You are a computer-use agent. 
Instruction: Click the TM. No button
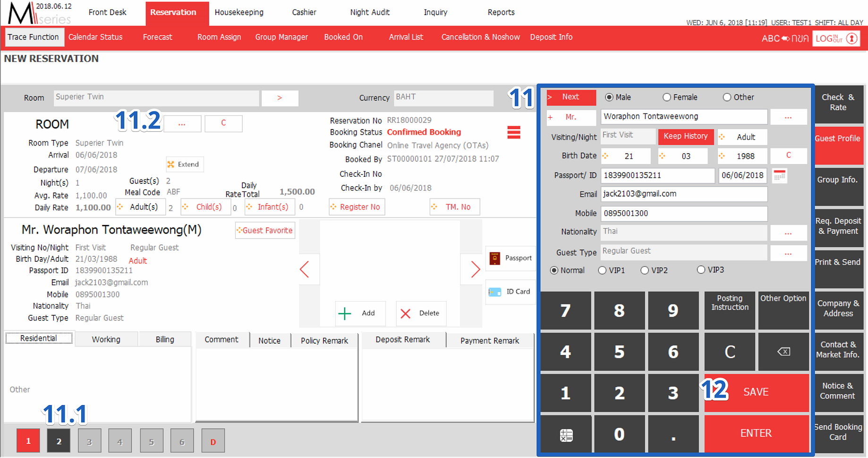454,207
